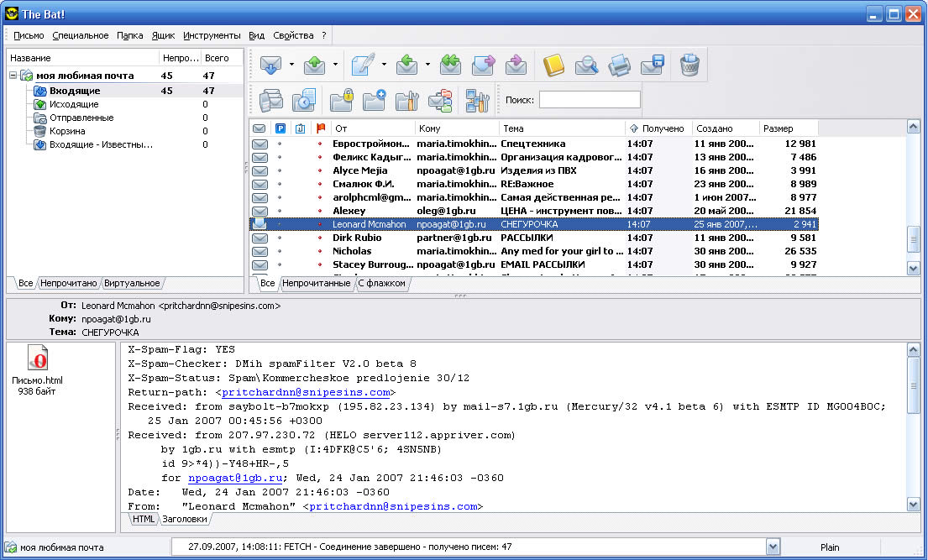928x560 pixels.
Task: Click the Save message floppy icon
Action: pos(653,65)
